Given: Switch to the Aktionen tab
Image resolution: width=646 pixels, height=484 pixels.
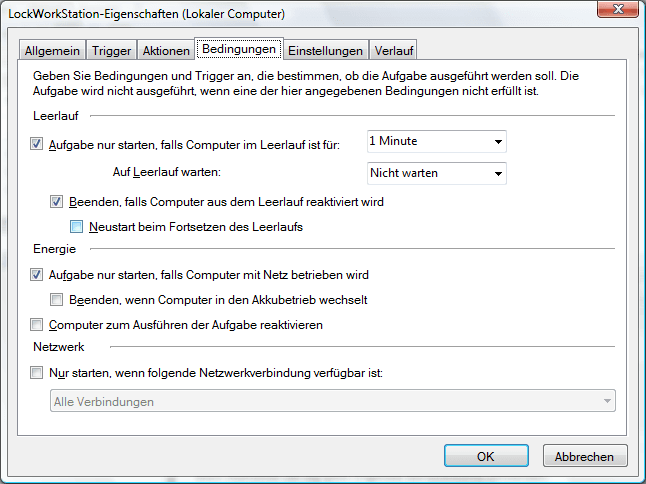Looking at the screenshot, I should click(166, 50).
